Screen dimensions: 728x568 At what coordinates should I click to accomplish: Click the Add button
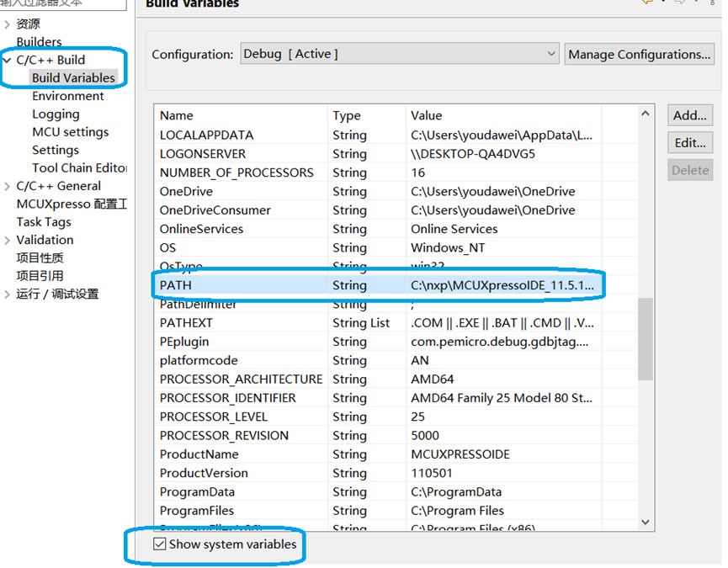click(689, 115)
